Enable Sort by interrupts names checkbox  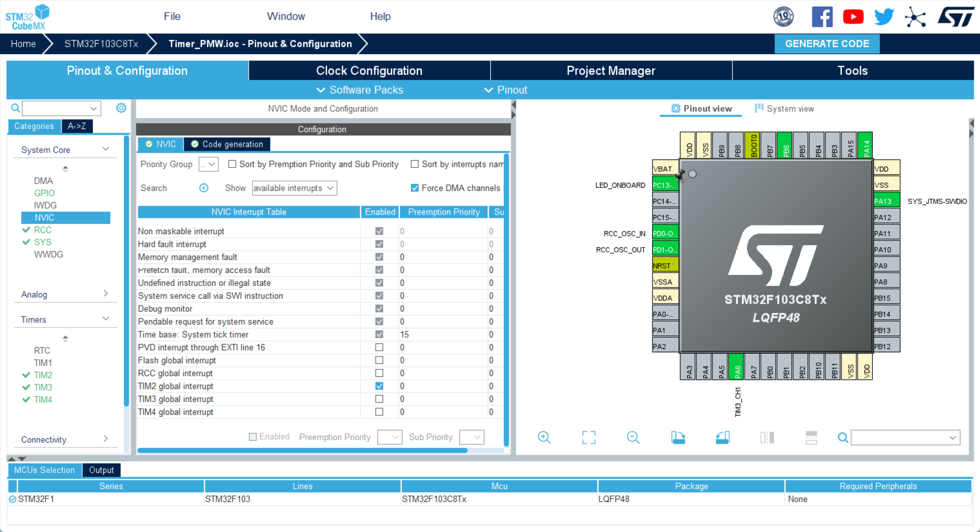pos(415,164)
